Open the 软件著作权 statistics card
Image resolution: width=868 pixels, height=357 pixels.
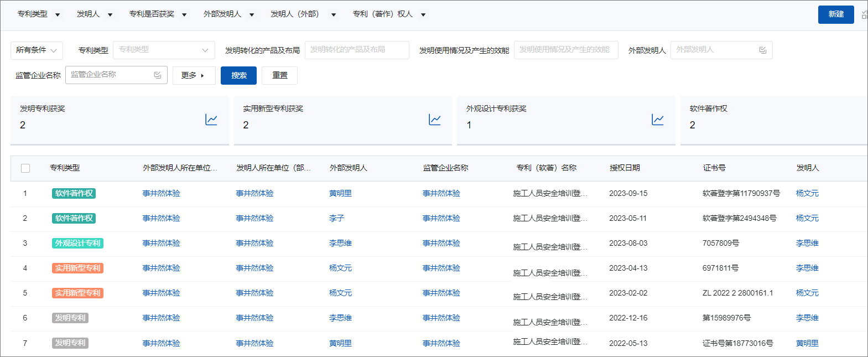tap(774, 120)
